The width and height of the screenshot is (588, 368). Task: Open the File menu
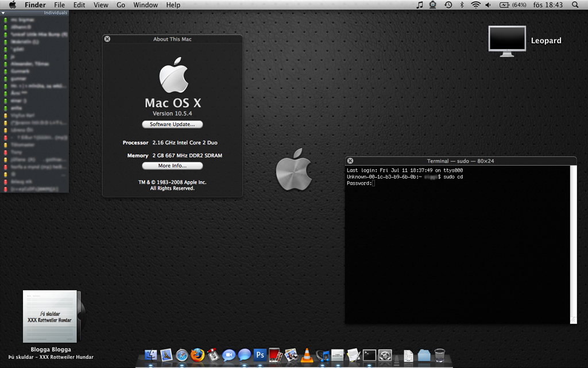(x=59, y=5)
